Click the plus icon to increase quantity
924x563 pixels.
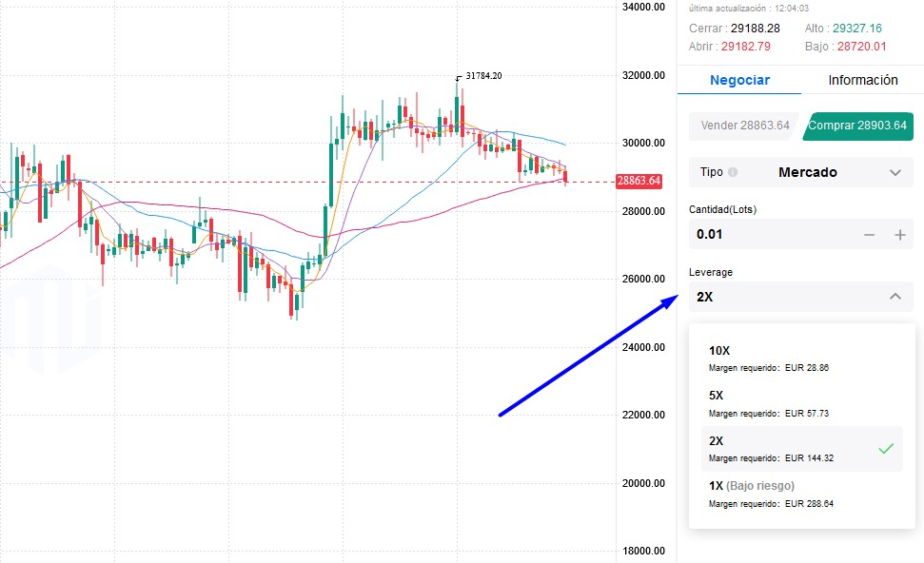pyautogui.click(x=900, y=235)
